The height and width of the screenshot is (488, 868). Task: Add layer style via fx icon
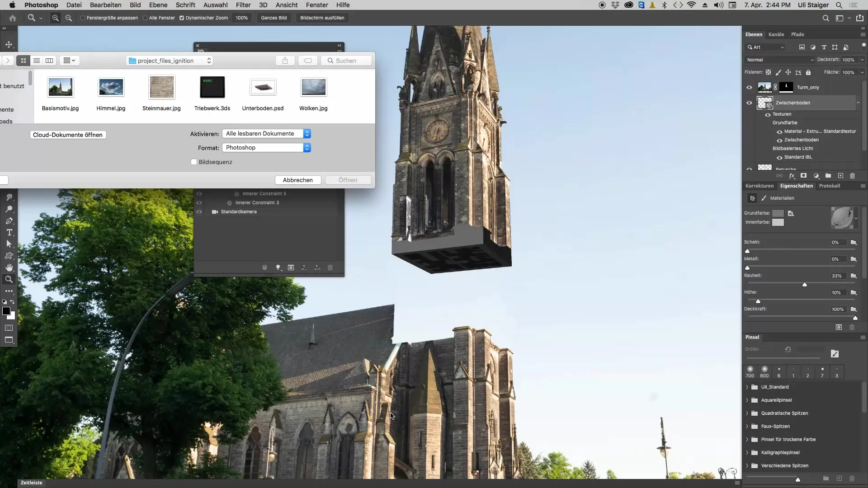(792, 176)
